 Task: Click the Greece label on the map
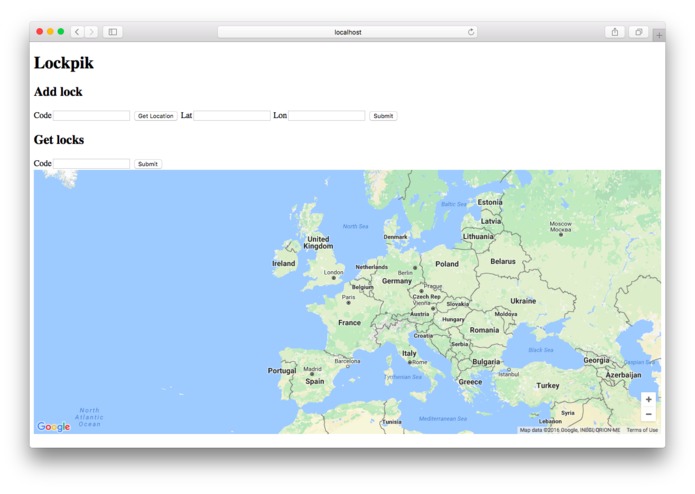[470, 382]
